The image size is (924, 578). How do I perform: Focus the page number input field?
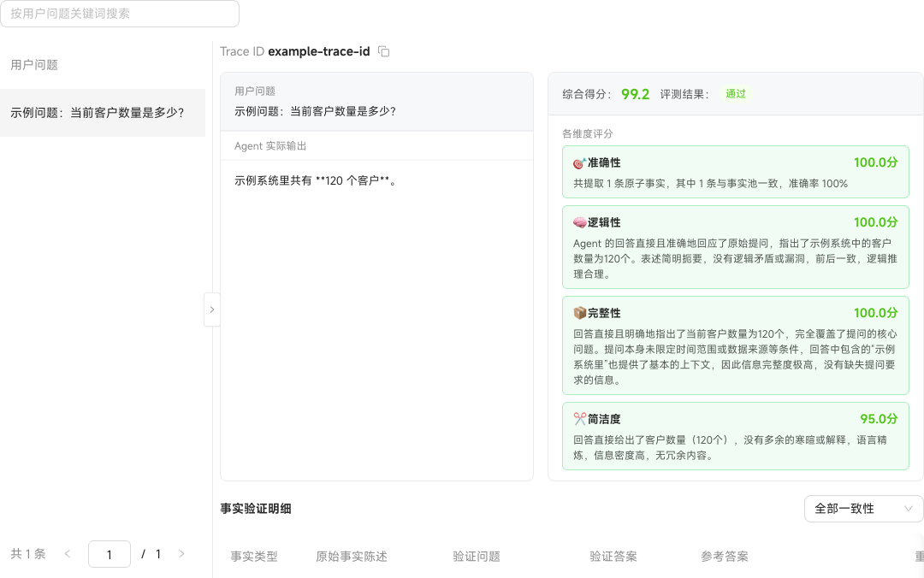(x=109, y=554)
